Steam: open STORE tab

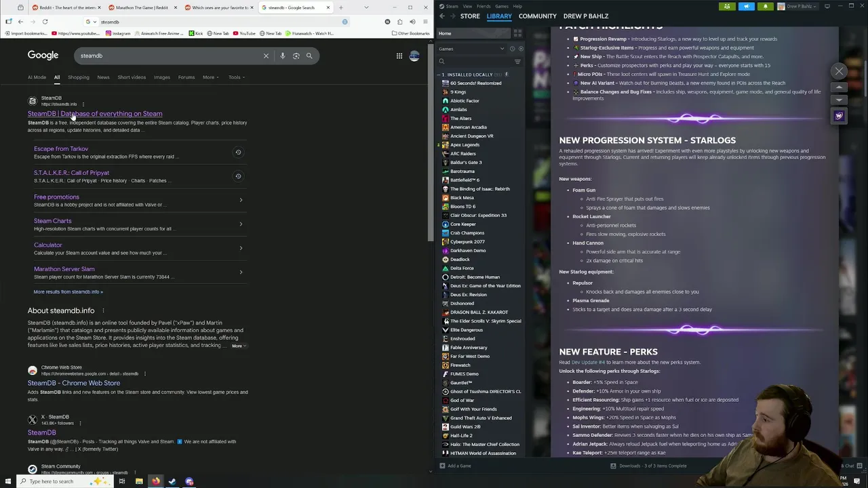pyautogui.click(x=470, y=16)
